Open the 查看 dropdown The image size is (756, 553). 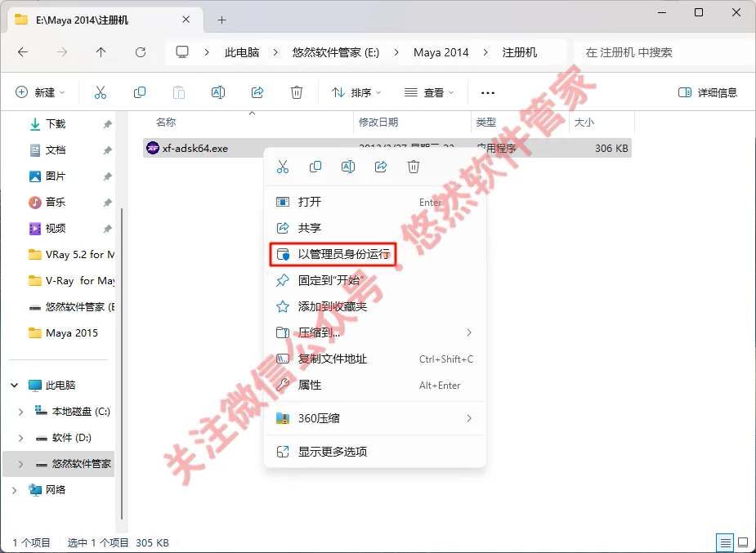pyautogui.click(x=429, y=92)
